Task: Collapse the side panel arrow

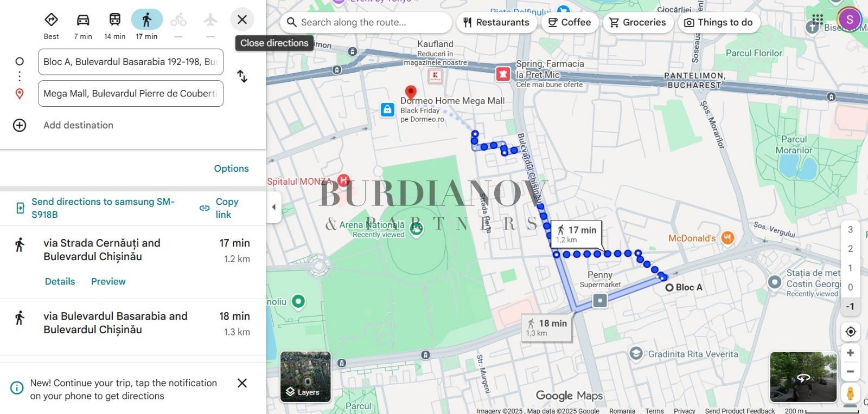Action: click(273, 207)
